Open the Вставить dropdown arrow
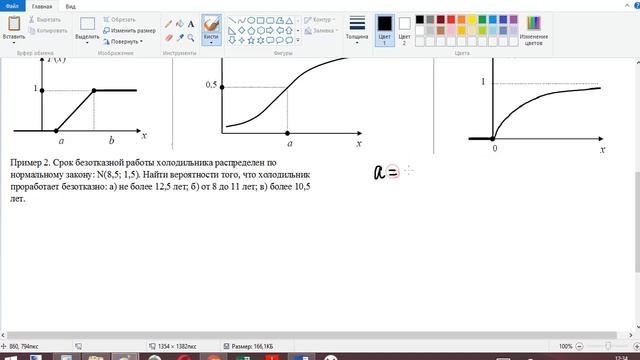 (14, 43)
